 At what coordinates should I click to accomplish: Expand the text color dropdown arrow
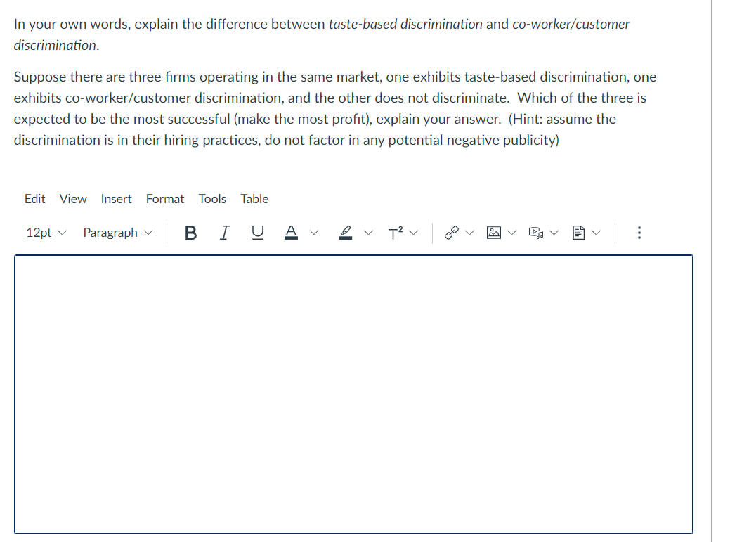click(313, 233)
